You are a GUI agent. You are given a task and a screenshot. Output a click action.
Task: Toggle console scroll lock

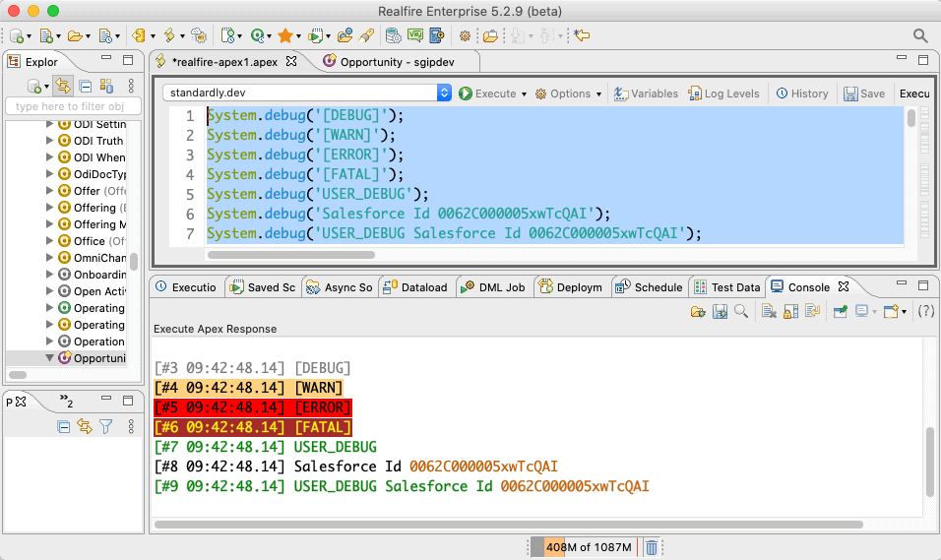791,311
